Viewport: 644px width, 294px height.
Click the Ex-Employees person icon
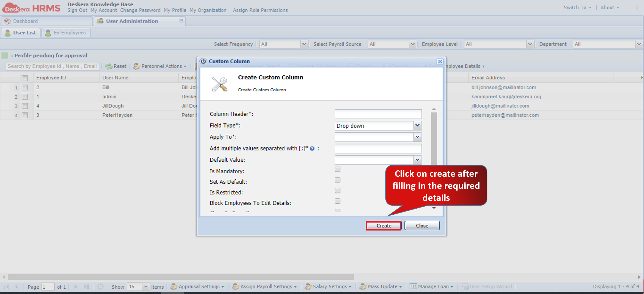point(48,33)
